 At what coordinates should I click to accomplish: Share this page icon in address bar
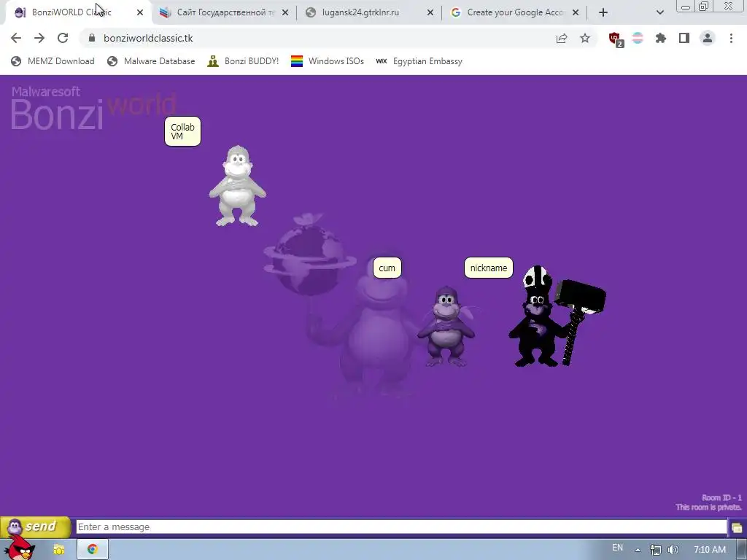pos(562,38)
